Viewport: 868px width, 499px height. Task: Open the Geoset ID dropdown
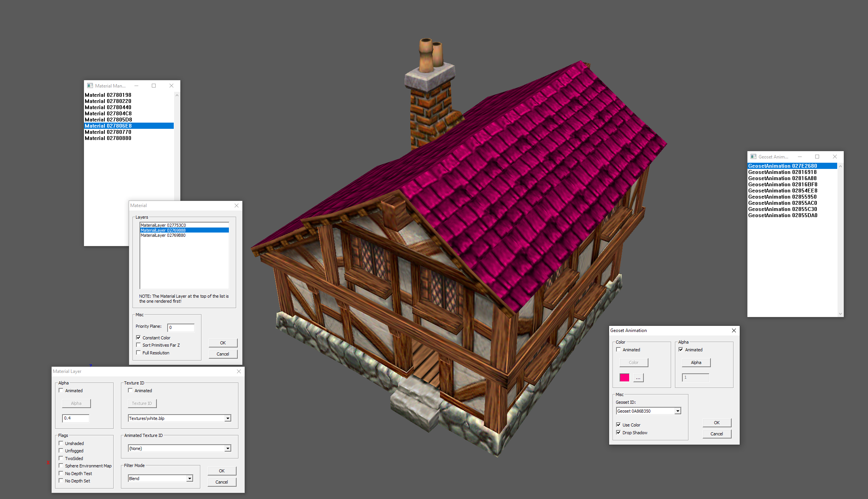point(678,411)
